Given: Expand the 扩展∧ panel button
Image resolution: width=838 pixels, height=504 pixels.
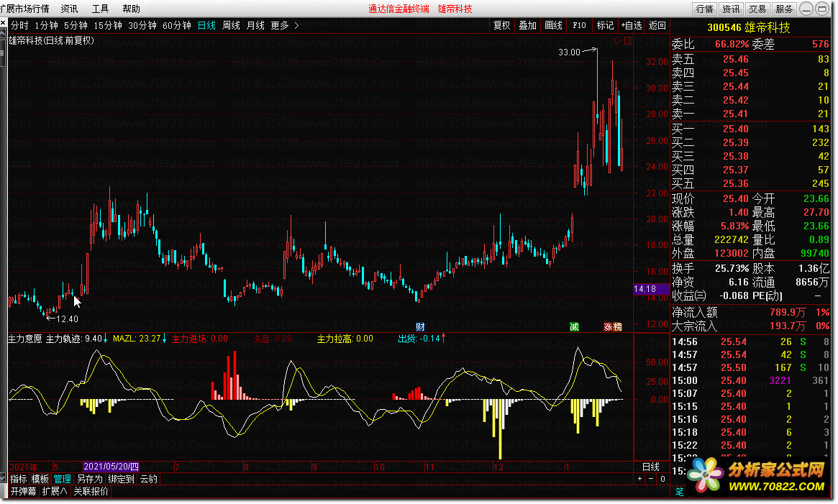Looking at the screenshot, I should [x=55, y=491].
